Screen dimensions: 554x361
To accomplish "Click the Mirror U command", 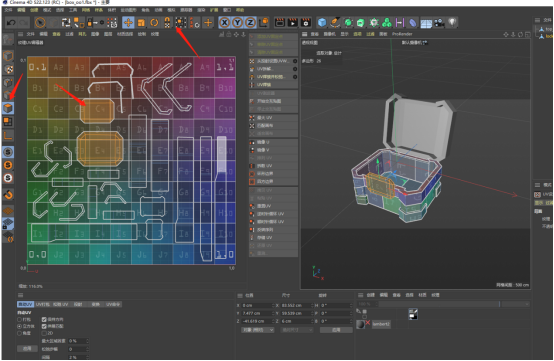I will 273,142.
